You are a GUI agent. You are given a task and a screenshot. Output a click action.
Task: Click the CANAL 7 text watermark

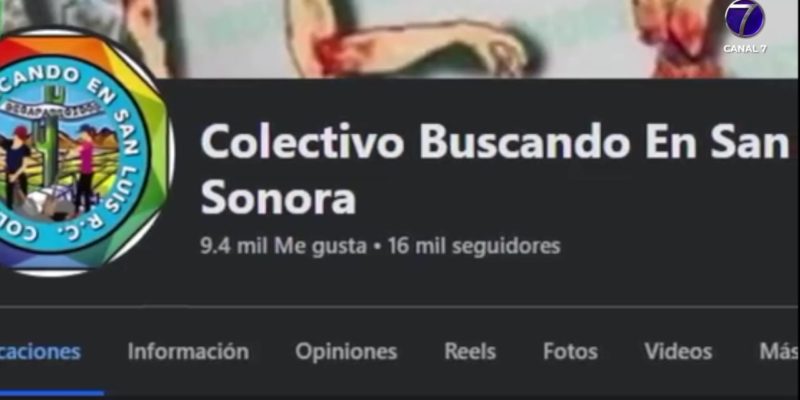(745, 48)
